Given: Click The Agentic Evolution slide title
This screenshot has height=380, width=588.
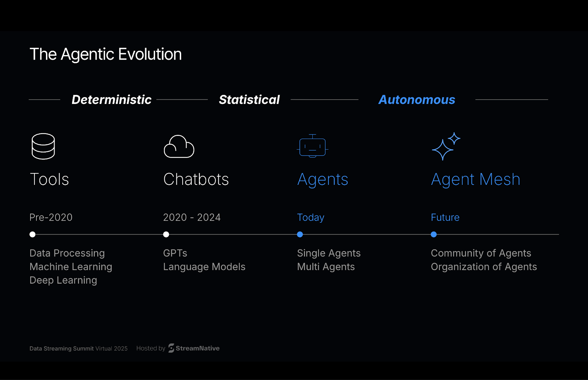Looking at the screenshot, I should [x=105, y=54].
